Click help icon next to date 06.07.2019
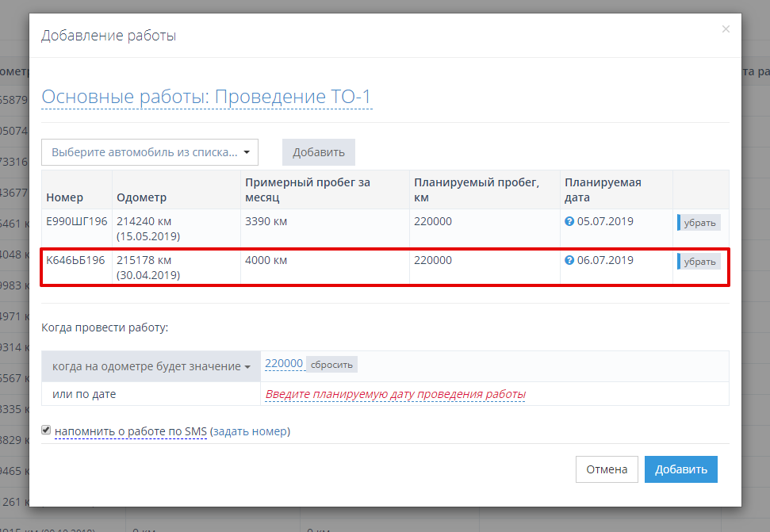 (569, 260)
